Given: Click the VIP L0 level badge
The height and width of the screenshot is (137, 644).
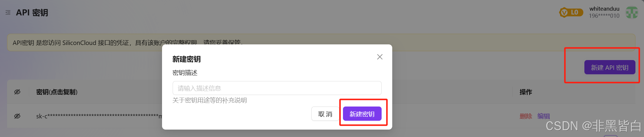Looking at the screenshot, I should pos(571,12).
